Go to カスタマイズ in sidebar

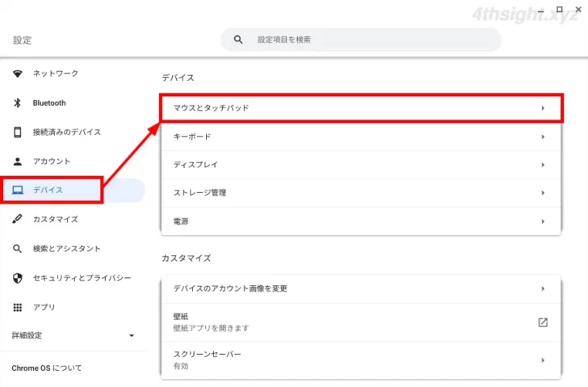click(56, 219)
